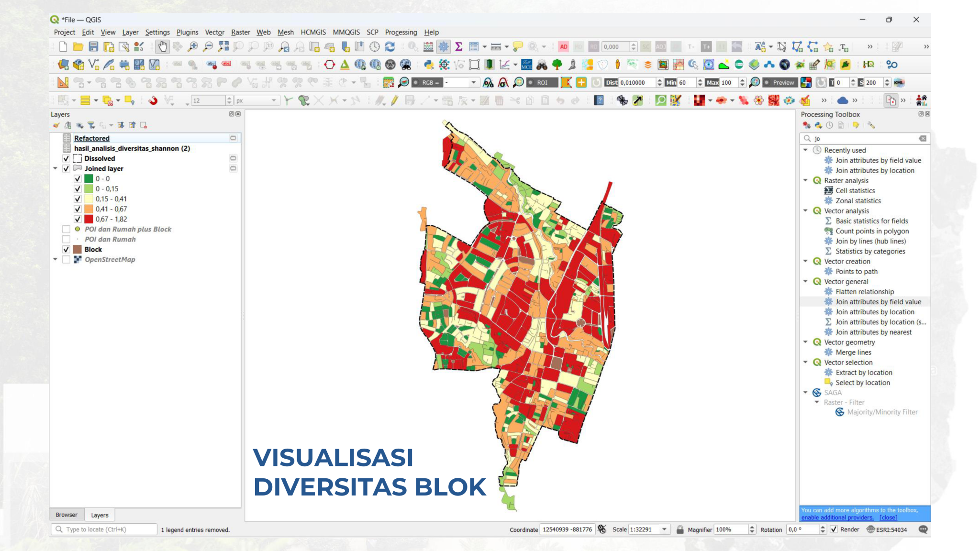Click the KML export toolbar icon

899,82
